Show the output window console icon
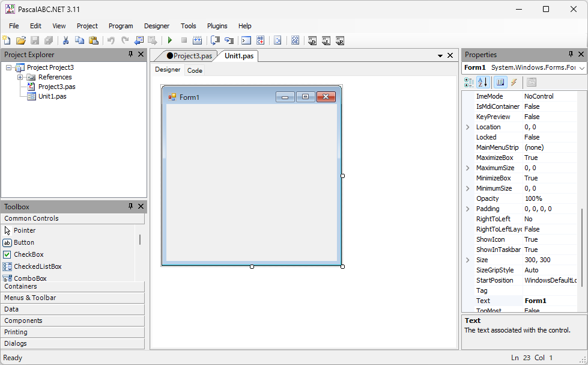Screen dimensions: 588x365 [246, 40]
